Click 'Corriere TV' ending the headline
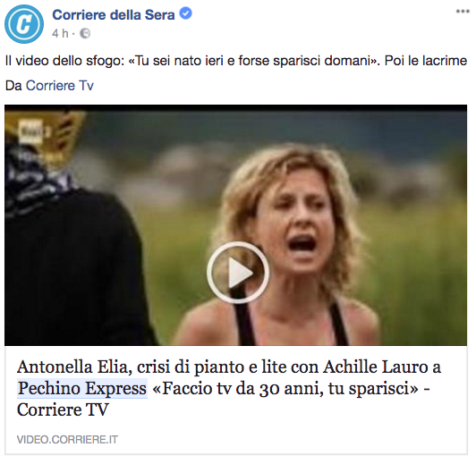 pos(63,409)
